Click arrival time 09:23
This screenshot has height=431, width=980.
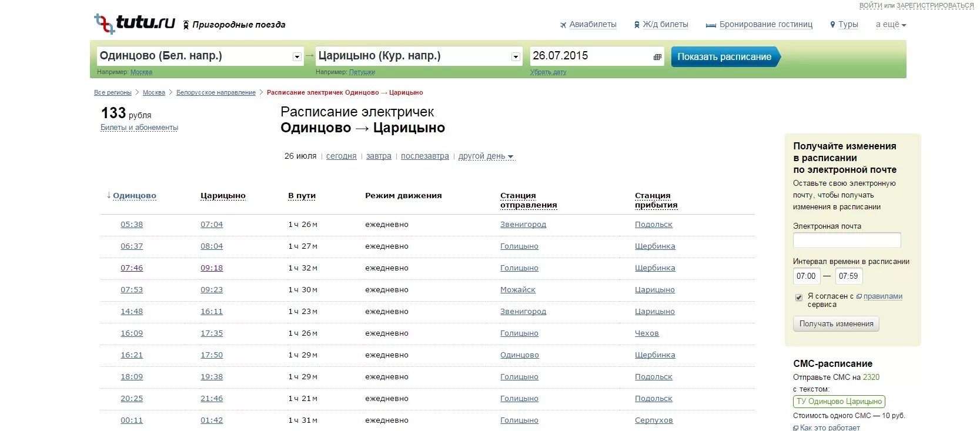[x=212, y=290]
